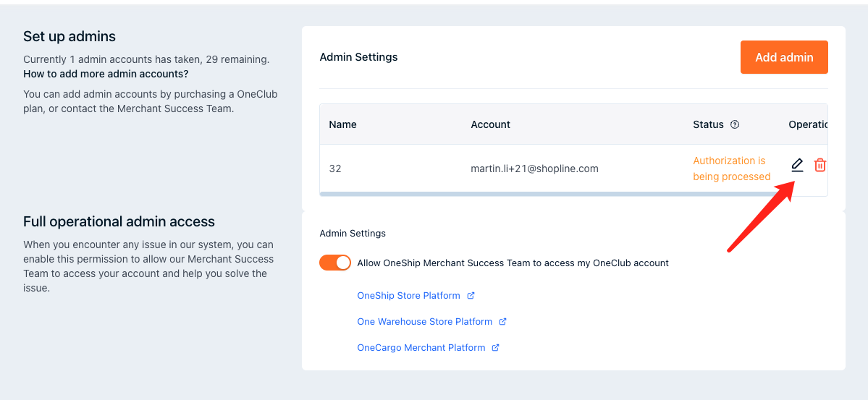Open the One Warehouse Store Platform link
Image resolution: width=868 pixels, height=400 pixels.
pos(424,322)
